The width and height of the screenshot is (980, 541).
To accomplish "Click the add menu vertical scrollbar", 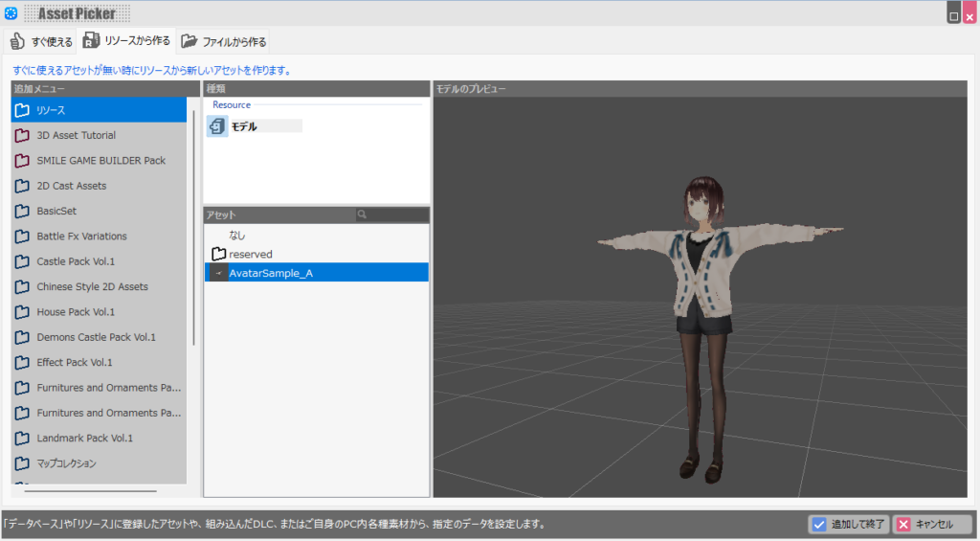I will (194, 230).
